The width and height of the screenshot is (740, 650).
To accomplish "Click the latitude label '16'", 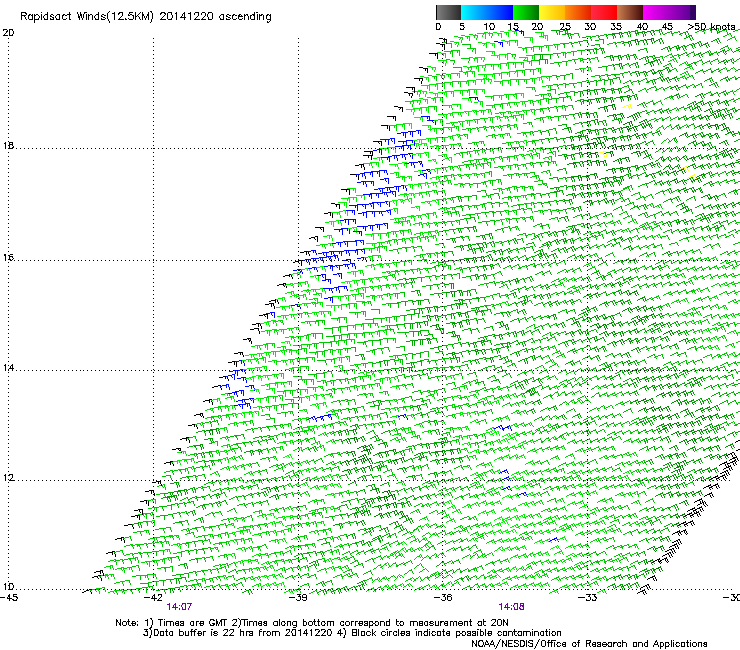I will [x=8, y=257].
